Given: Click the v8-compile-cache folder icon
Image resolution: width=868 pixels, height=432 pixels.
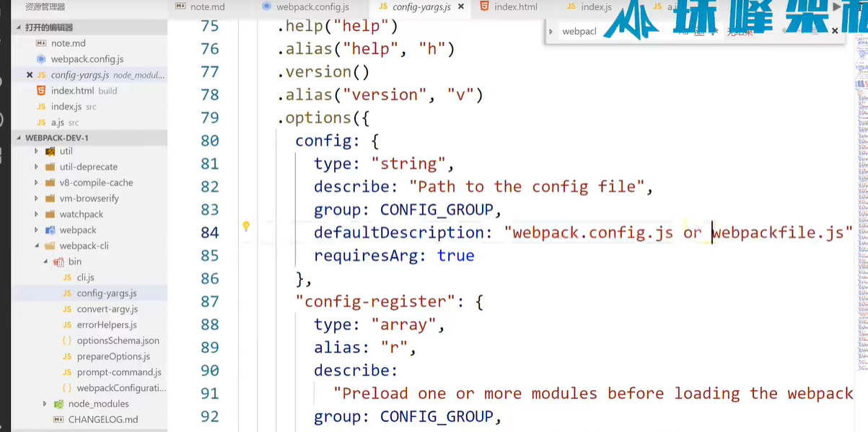Looking at the screenshot, I should click(x=50, y=182).
